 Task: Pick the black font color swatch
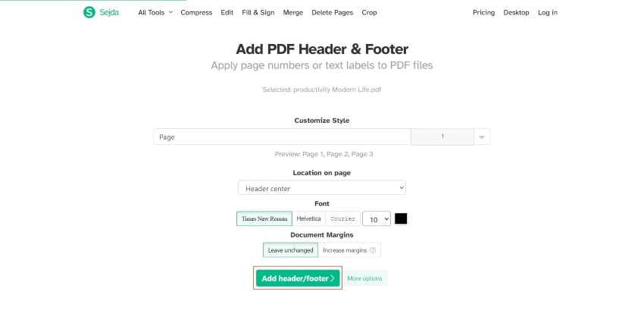401,218
